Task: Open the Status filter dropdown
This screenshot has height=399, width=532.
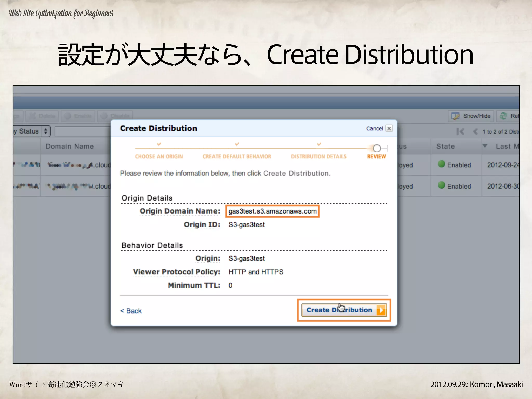Action: 32,131
